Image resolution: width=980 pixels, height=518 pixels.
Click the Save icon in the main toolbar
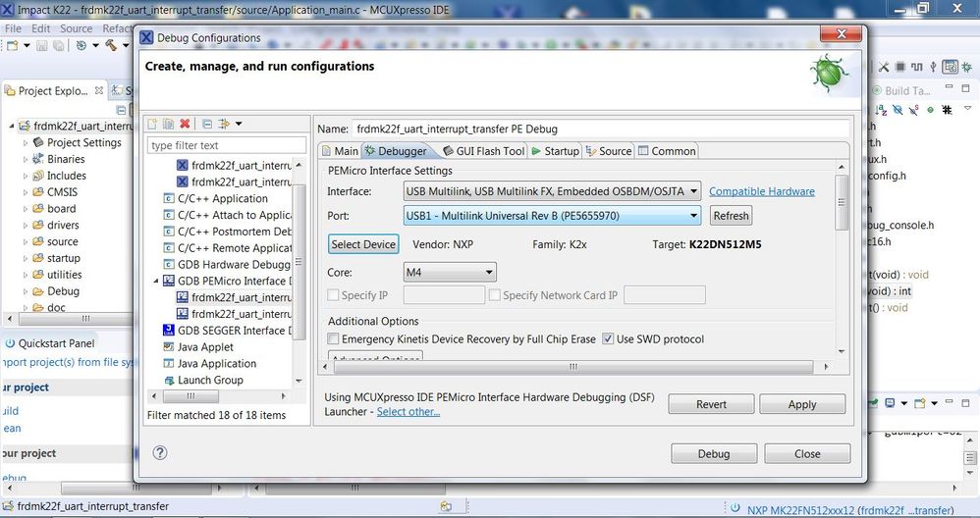(x=42, y=45)
